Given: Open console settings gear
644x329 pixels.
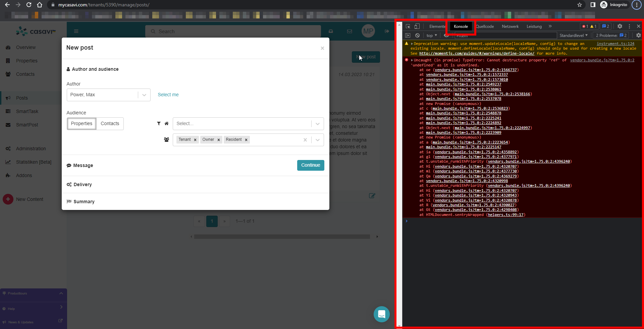Looking at the screenshot, I should click(638, 36).
